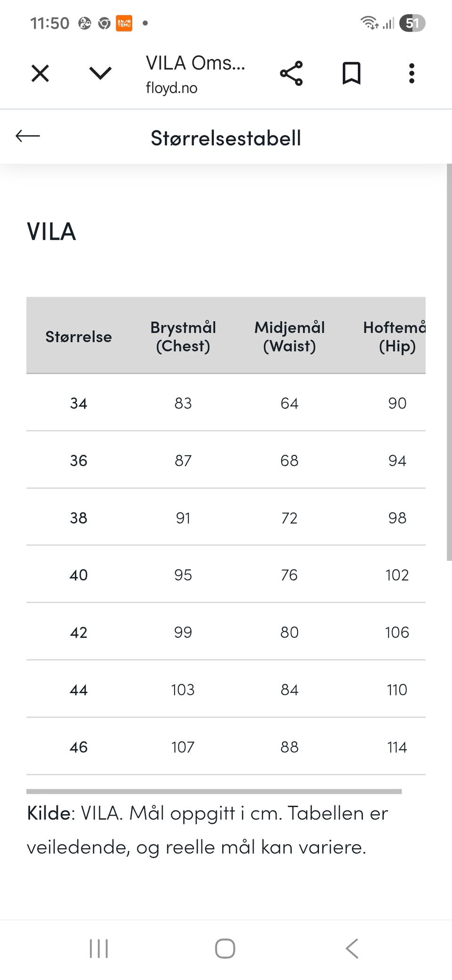Tap the battery indicator in status bar
Screen dimensions: 452x980
pos(412,23)
